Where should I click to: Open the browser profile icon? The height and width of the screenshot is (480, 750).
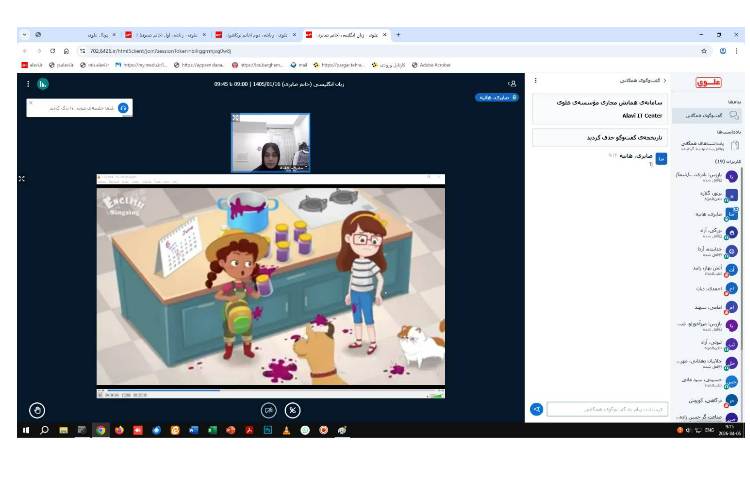(x=723, y=51)
